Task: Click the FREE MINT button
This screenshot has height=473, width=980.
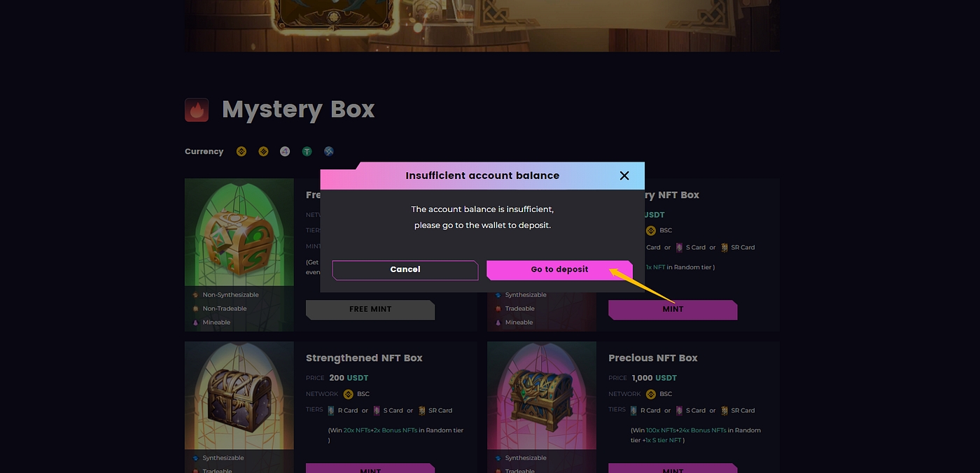Action: [x=370, y=309]
